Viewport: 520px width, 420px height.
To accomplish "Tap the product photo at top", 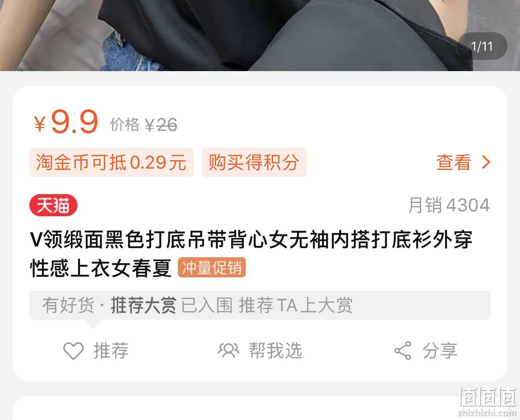I will 260,36.
